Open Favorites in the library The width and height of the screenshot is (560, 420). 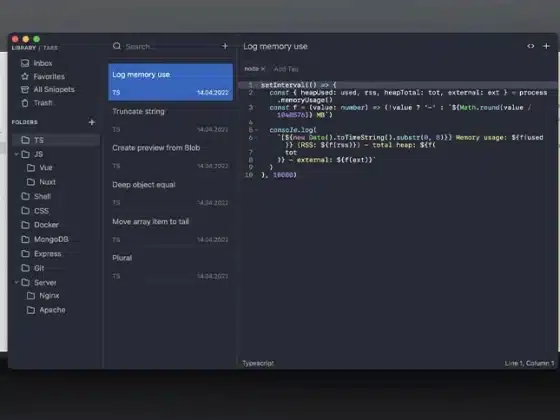point(43,76)
